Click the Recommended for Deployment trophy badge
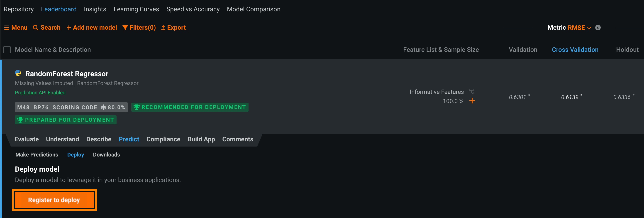This screenshot has width=644, height=218. click(x=190, y=107)
